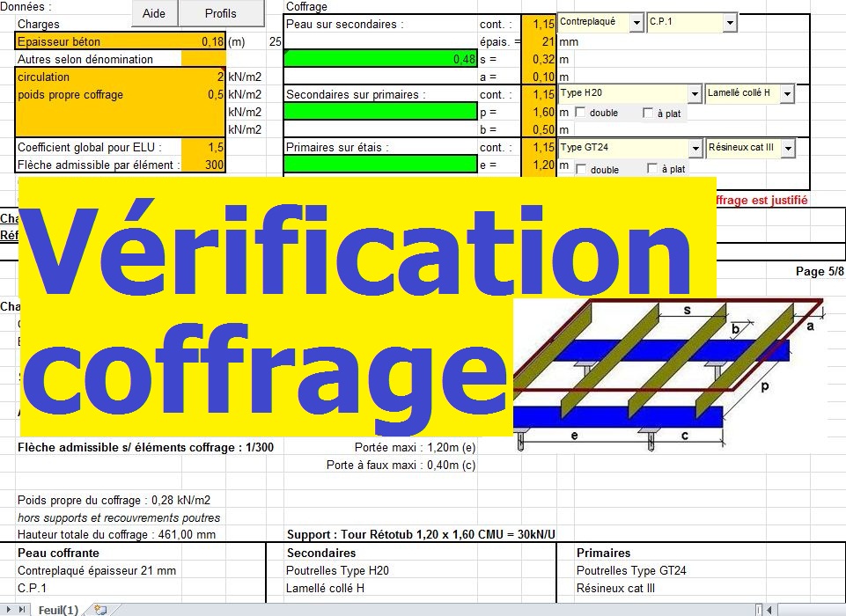Click the formwork diagram image

pyautogui.click(x=669, y=375)
